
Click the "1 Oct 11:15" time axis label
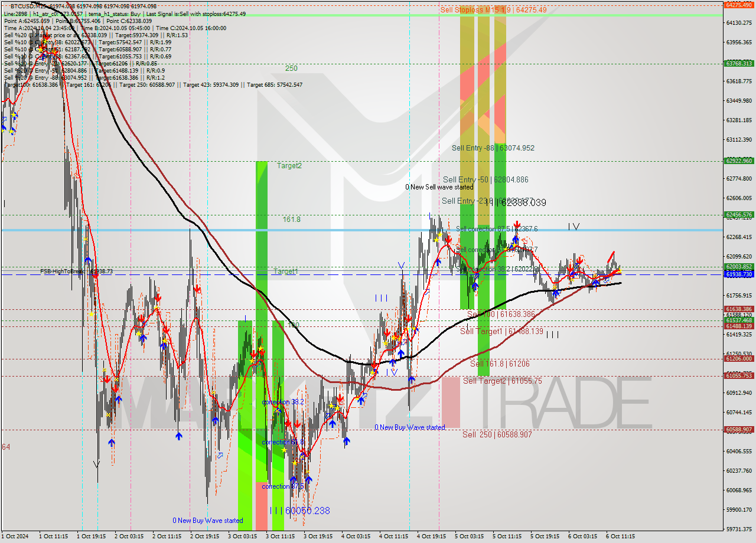pyautogui.click(x=53, y=537)
